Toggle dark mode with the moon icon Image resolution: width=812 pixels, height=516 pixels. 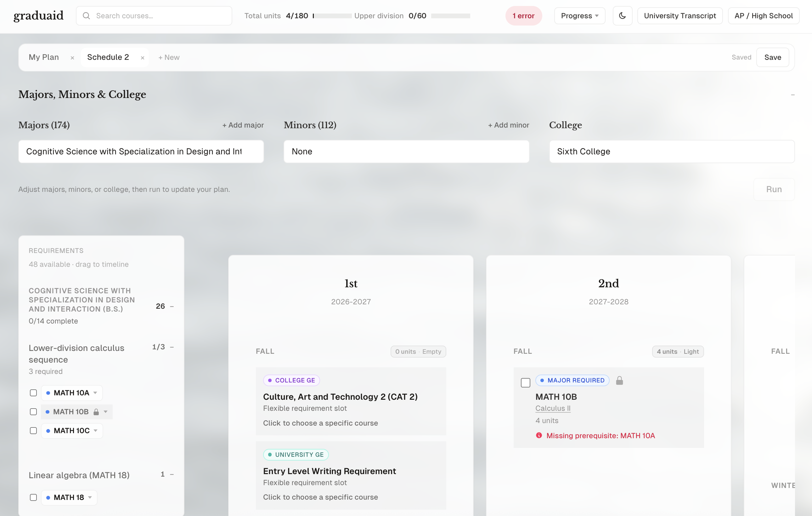click(622, 16)
